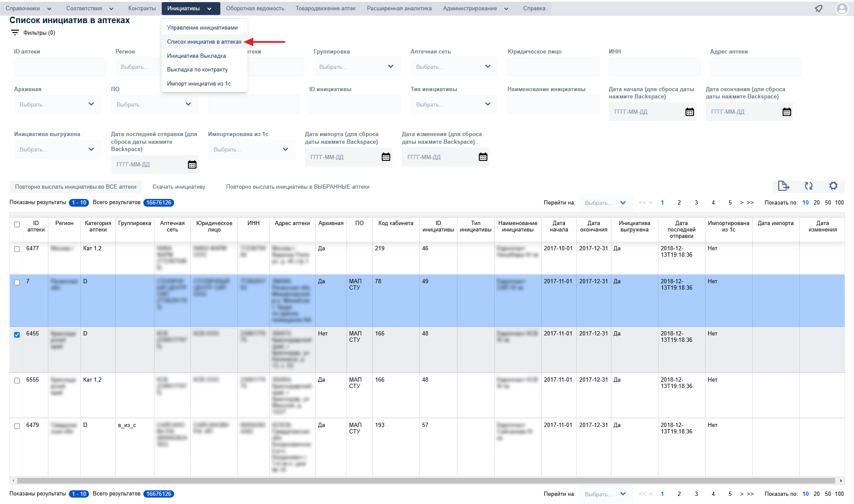Viewport: 854px width, 504px height.
Task: Click the tag icon in the top bar
Action: (x=818, y=9)
